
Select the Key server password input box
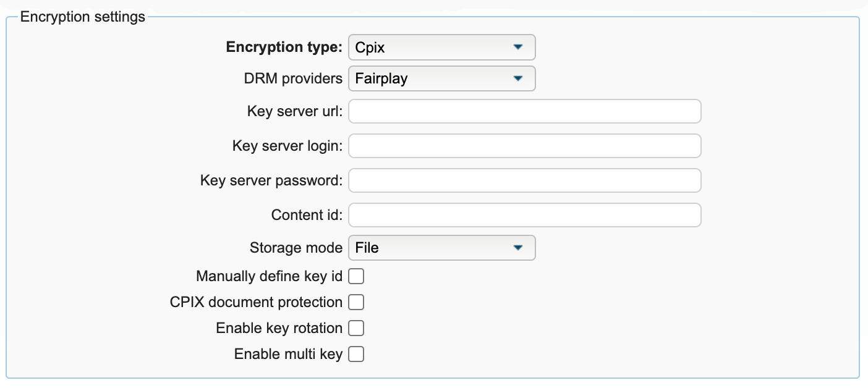click(524, 180)
